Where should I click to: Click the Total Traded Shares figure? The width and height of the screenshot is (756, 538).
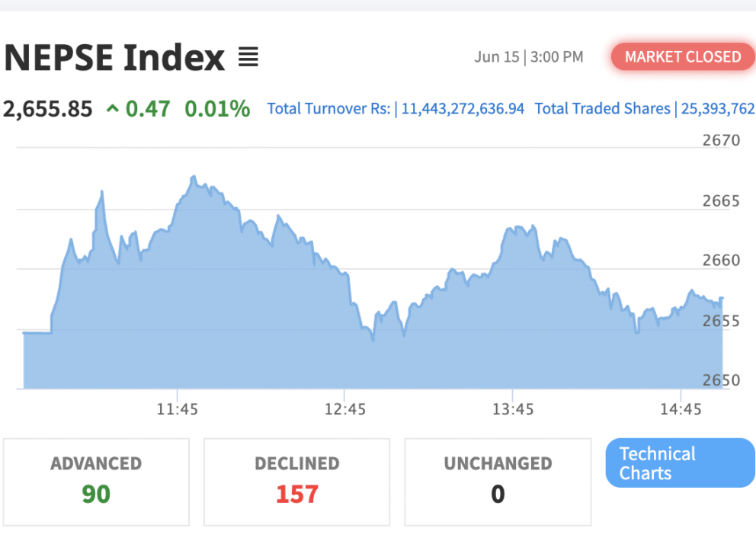tap(717, 109)
